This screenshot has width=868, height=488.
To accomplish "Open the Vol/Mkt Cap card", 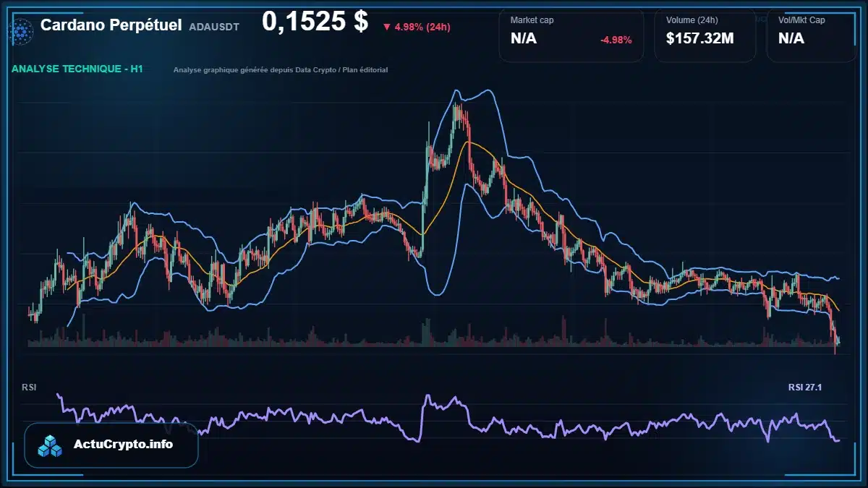I will pyautogui.click(x=812, y=35).
